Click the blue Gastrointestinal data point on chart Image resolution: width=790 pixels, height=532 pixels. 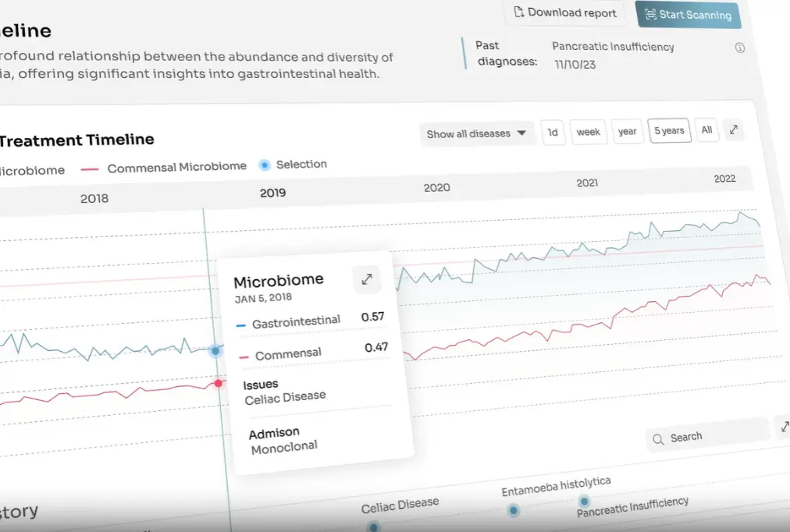pyautogui.click(x=215, y=350)
